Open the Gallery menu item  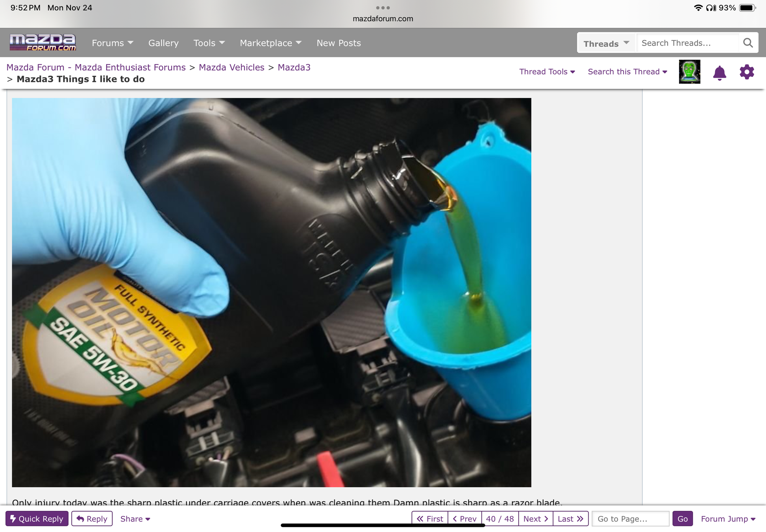[164, 43]
